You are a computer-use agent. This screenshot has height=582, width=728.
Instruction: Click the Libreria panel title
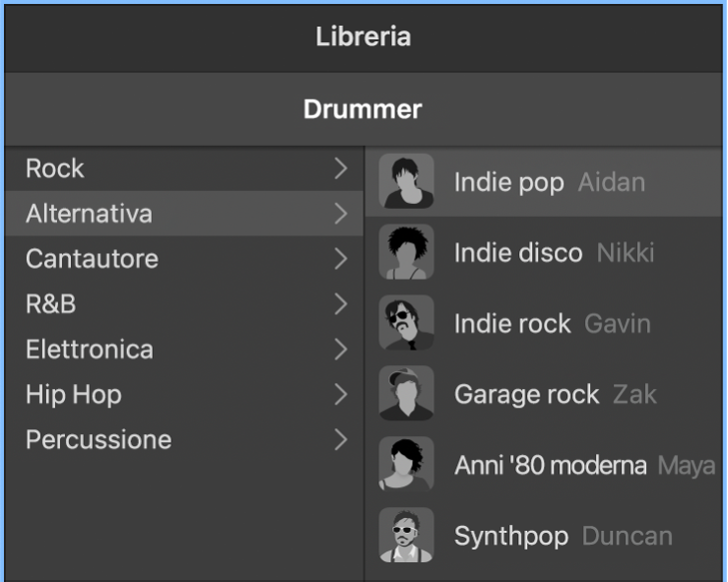(x=364, y=36)
